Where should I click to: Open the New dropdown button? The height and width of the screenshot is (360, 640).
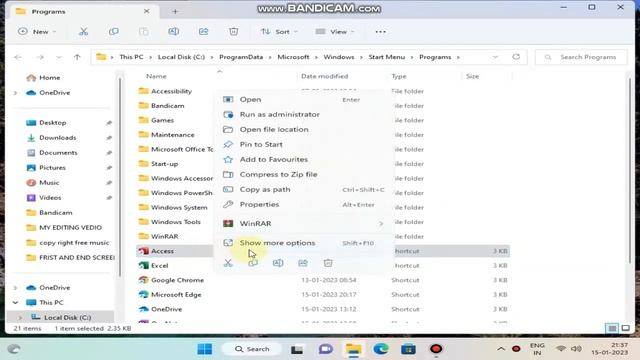pyautogui.click(x=37, y=31)
